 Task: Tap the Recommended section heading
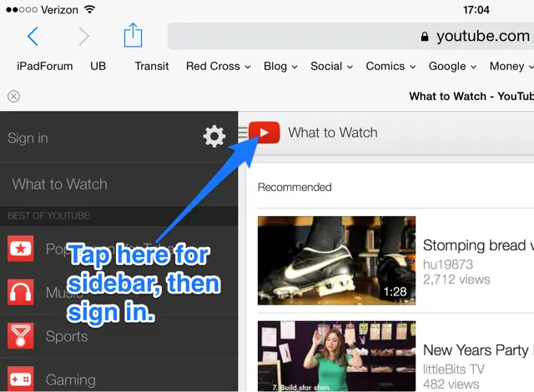[295, 187]
